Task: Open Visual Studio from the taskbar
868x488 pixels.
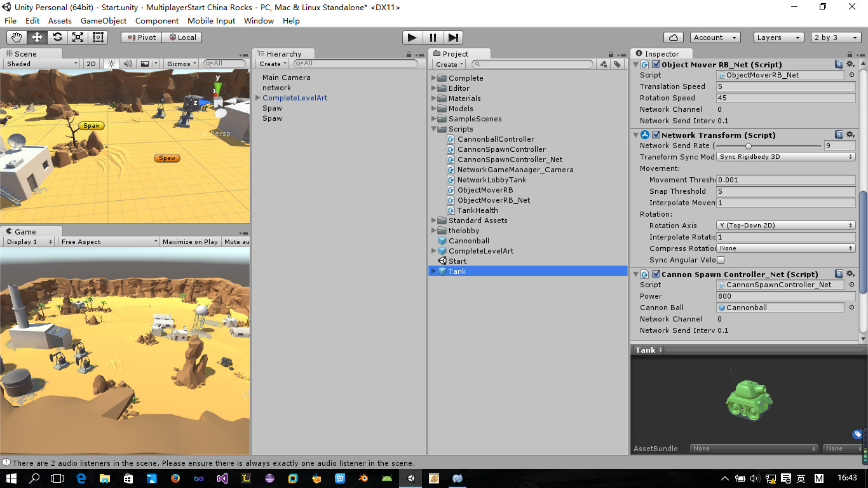Action: click(222, 478)
